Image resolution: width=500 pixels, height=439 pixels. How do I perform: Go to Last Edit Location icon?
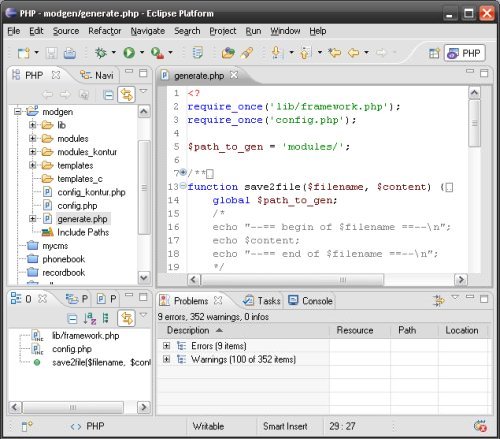point(335,53)
